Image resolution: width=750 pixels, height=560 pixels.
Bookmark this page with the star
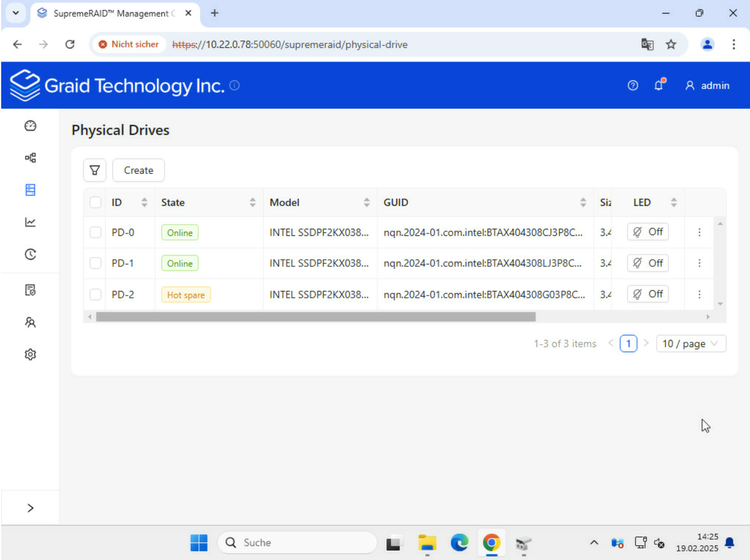pos(671,44)
